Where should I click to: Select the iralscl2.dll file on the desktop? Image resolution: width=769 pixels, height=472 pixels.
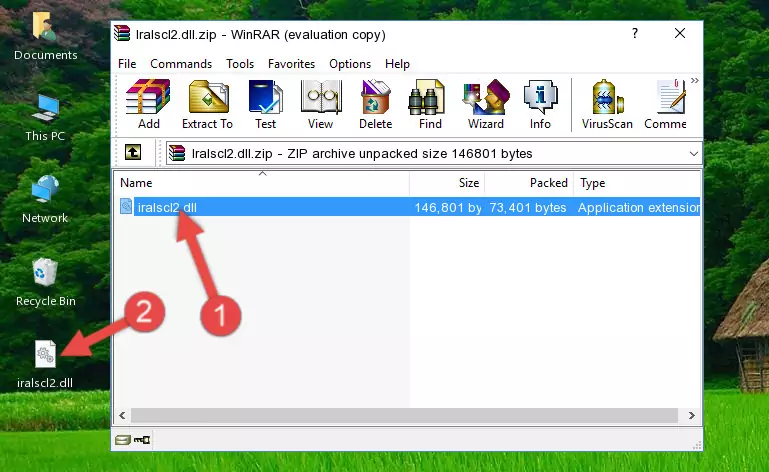point(45,365)
